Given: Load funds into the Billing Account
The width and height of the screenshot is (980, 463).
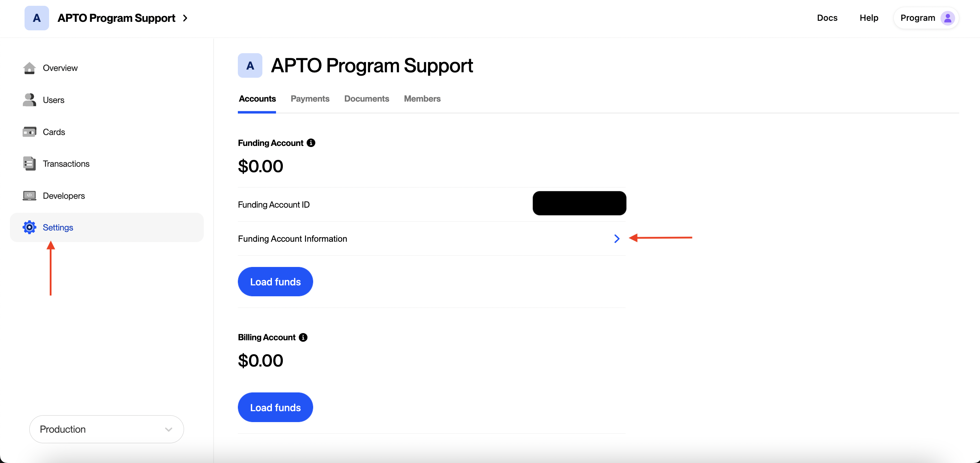Looking at the screenshot, I should click(275, 407).
